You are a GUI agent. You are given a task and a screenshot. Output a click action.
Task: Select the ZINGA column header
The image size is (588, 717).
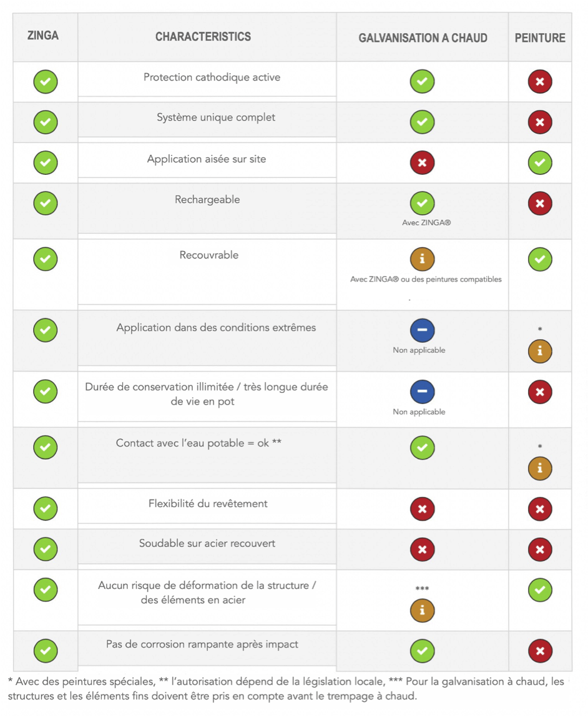[x=43, y=36]
